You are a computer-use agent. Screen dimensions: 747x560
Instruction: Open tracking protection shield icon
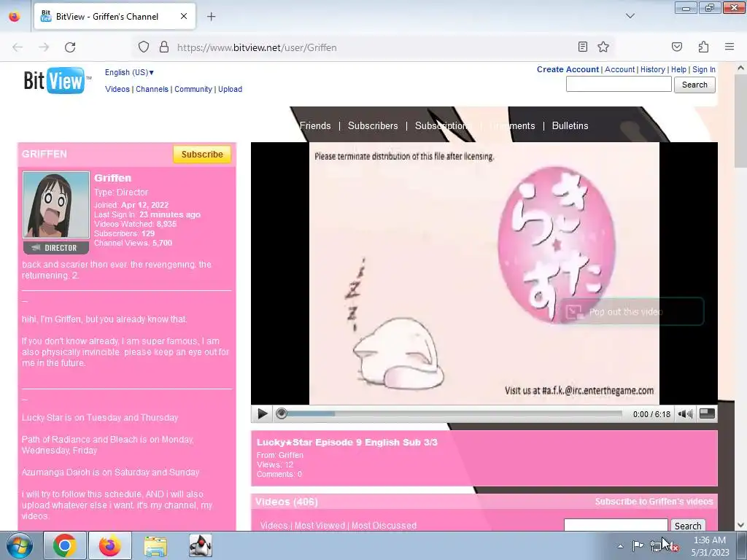pyautogui.click(x=144, y=47)
